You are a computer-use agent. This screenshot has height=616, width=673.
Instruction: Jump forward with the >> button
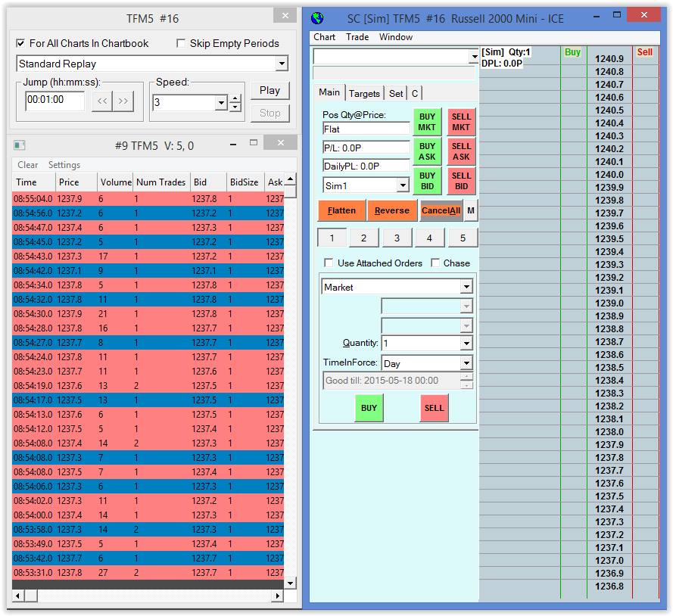(123, 101)
